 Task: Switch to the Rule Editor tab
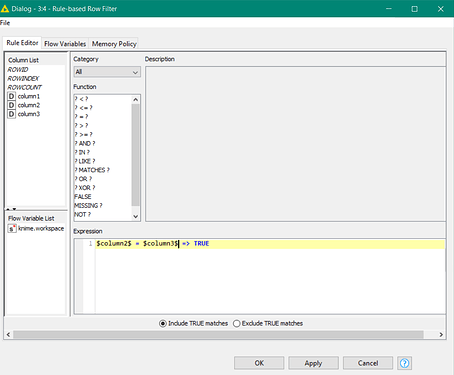pos(22,43)
